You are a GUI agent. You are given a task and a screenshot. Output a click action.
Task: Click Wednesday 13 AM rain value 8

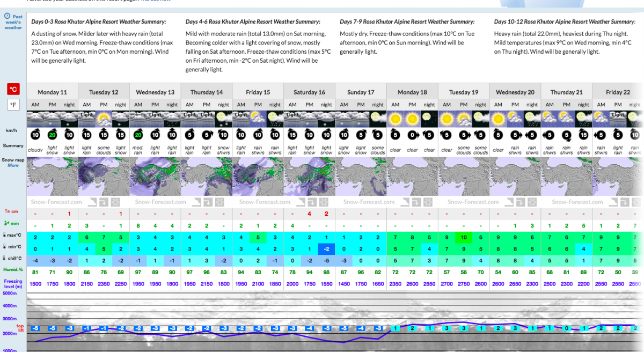point(138,226)
